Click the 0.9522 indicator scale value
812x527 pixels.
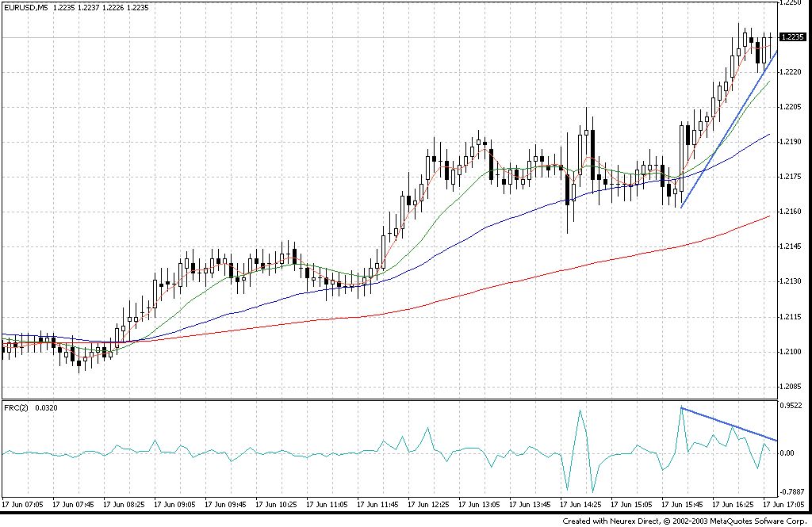click(791, 406)
